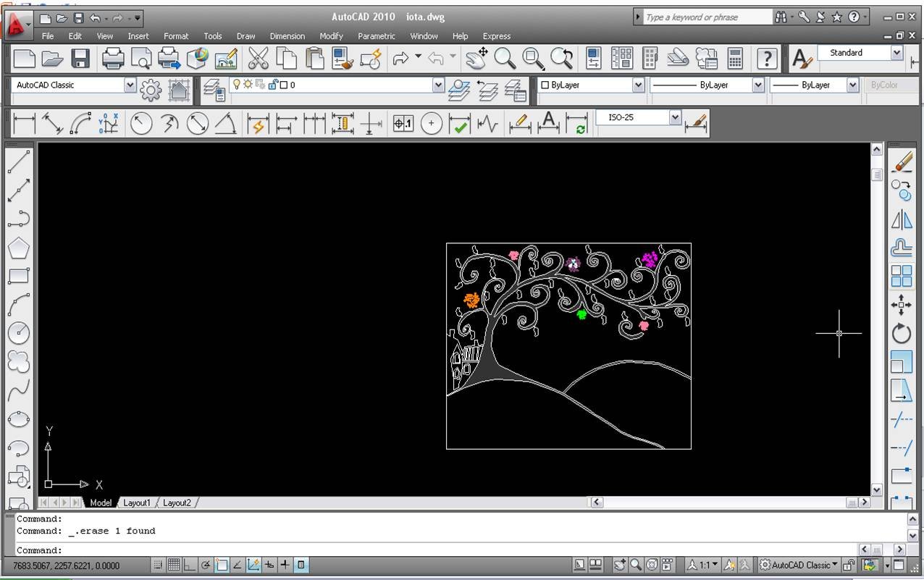The image size is (924, 580).
Task: Open the Dimension menu
Action: (287, 36)
